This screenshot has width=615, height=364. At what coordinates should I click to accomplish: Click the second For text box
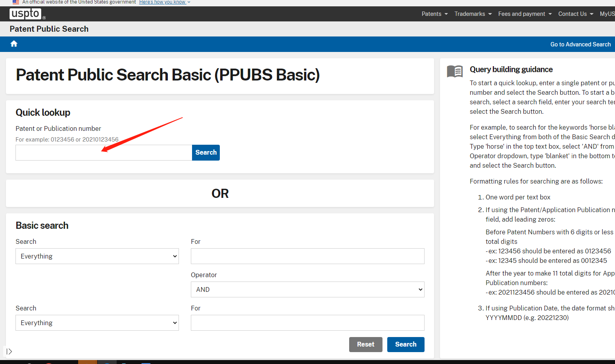coord(307,323)
